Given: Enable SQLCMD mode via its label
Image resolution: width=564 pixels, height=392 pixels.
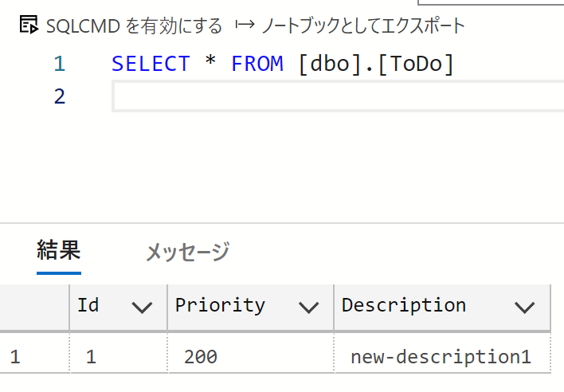Looking at the screenshot, I should pos(135,26).
